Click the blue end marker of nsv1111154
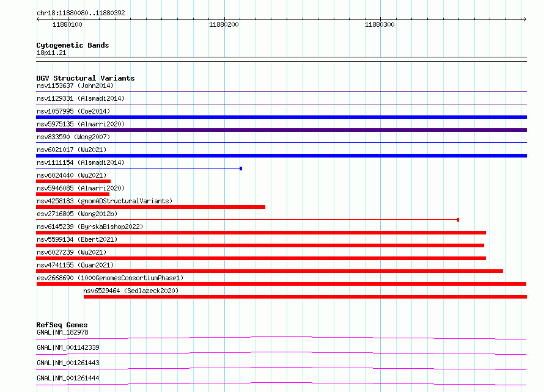This screenshot has height=392, width=544. coord(241,169)
